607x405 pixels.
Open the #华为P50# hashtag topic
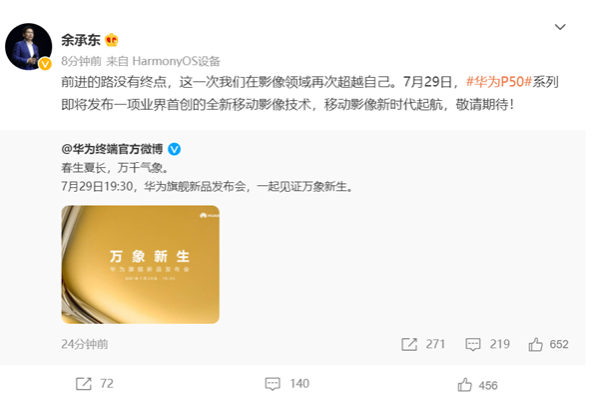(499, 82)
